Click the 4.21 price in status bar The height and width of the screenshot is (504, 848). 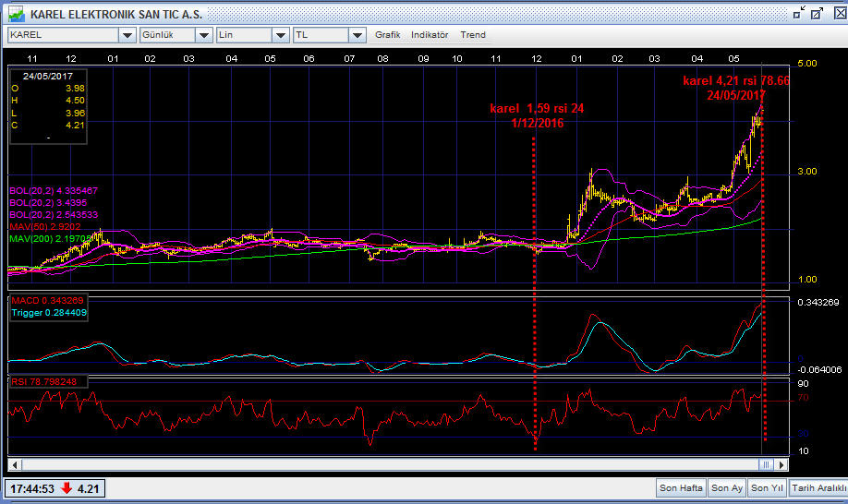click(x=88, y=489)
